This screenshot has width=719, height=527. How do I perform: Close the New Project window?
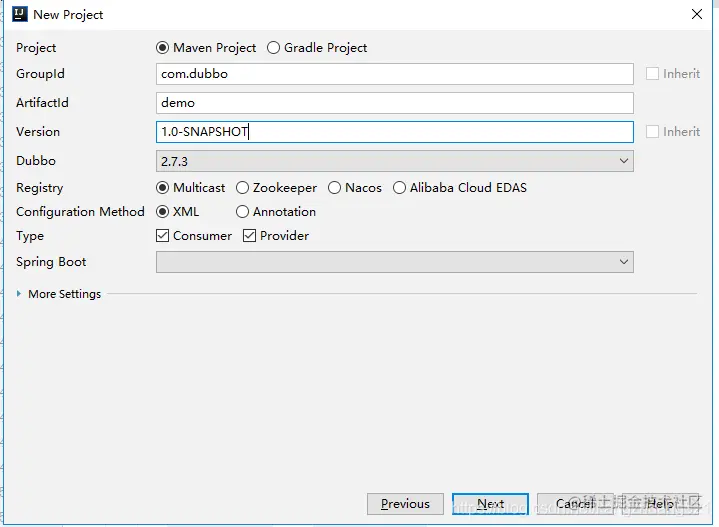click(697, 14)
